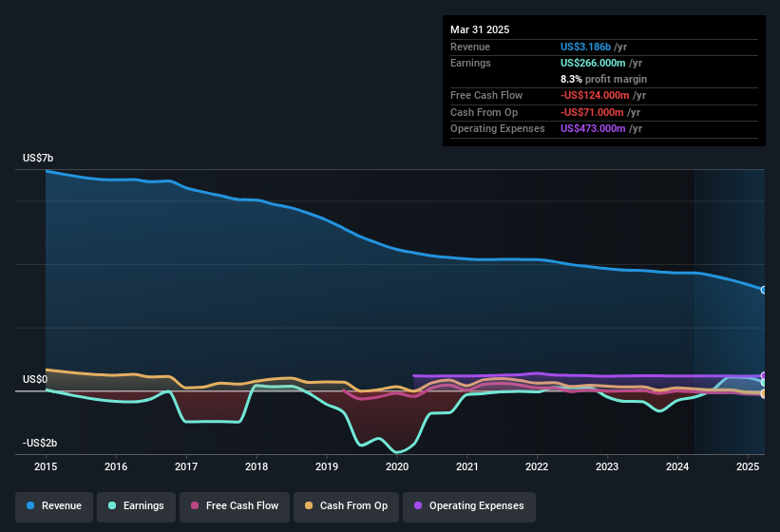This screenshot has width=780, height=532.
Task: Click the US$473.000m operating expenses value
Action: (x=593, y=129)
